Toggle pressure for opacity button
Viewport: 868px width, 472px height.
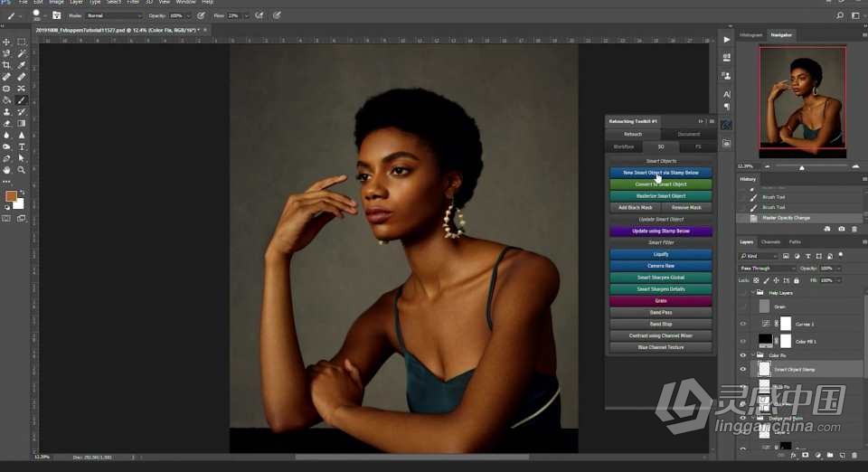(201, 15)
